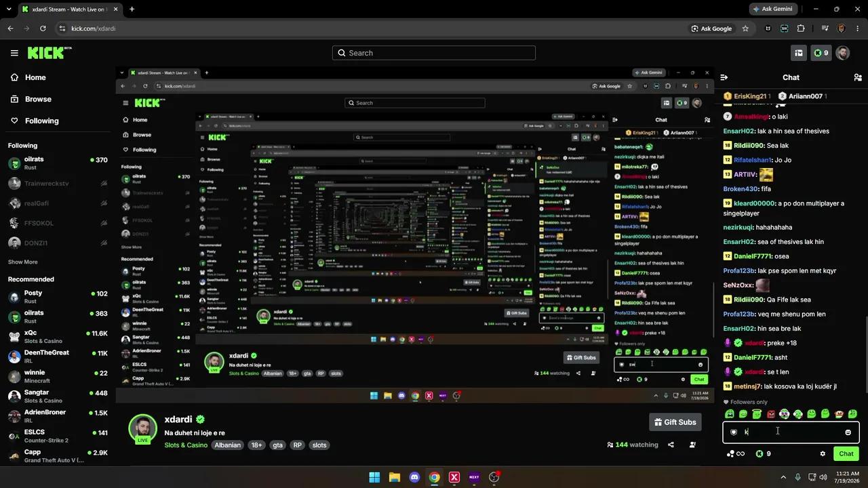Click xdardi's streamer avatar with LIVE badge

point(142,428)
